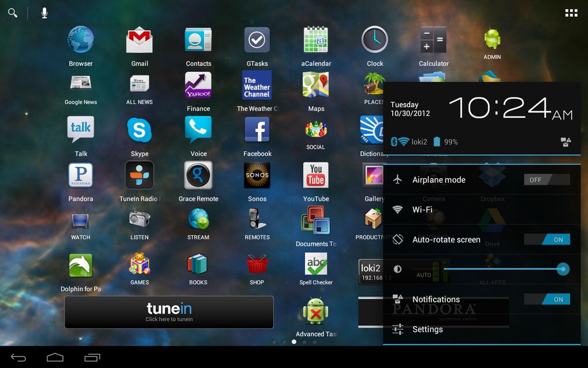Viewport: 588px width, 368px height.
Task: Toggle Airplane mode switch
Action: 547,179
